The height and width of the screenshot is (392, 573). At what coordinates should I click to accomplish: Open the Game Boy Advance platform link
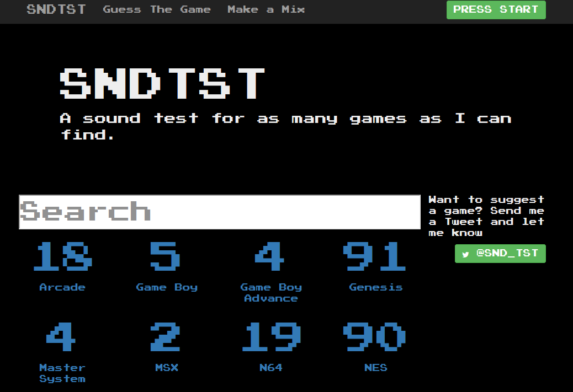point(271,272)
